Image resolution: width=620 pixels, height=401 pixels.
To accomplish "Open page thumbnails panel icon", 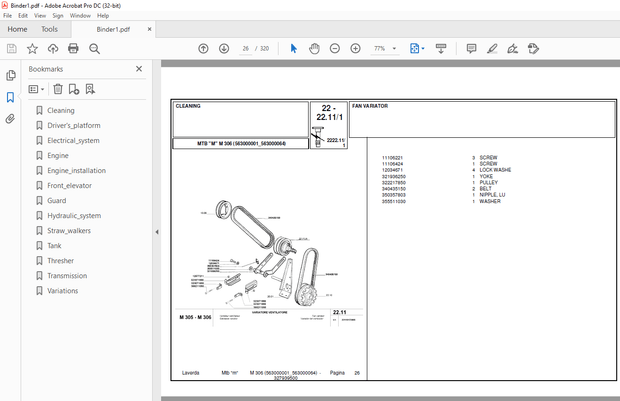I will [11, 75].
